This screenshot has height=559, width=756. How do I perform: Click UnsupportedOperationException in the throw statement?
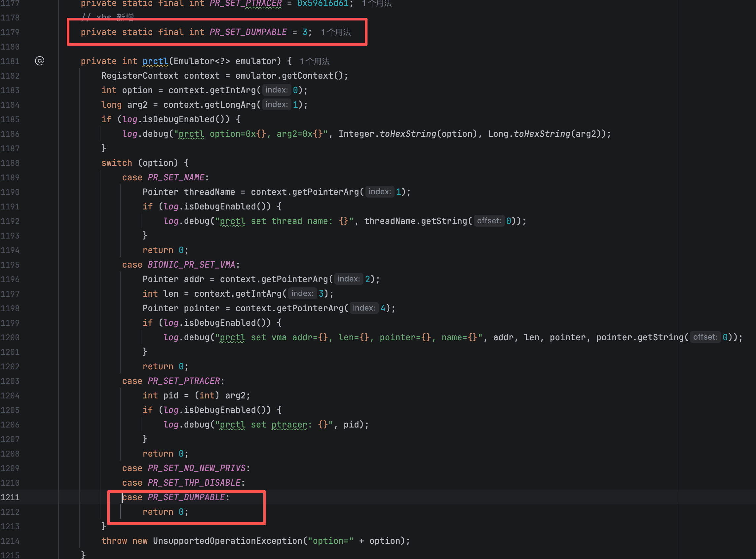point(227,541)
